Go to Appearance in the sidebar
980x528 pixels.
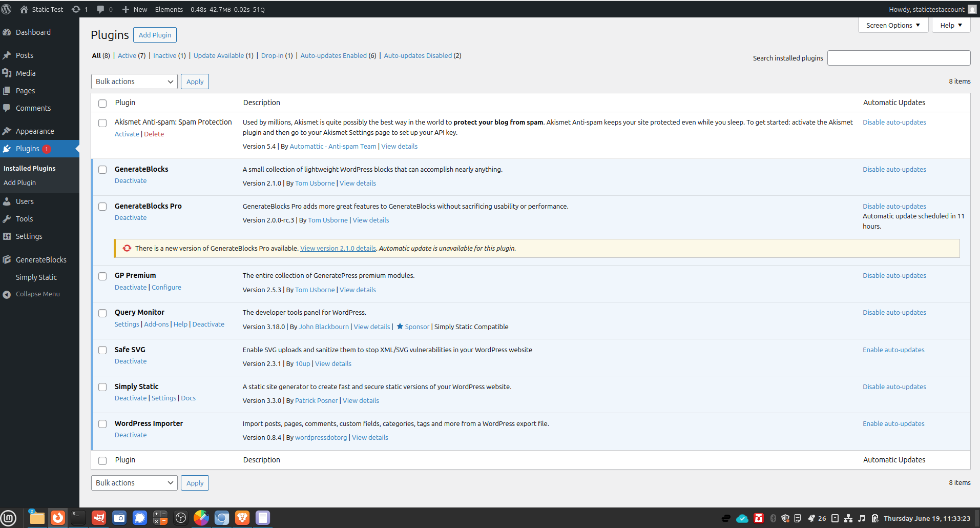[x=35, y=131]
